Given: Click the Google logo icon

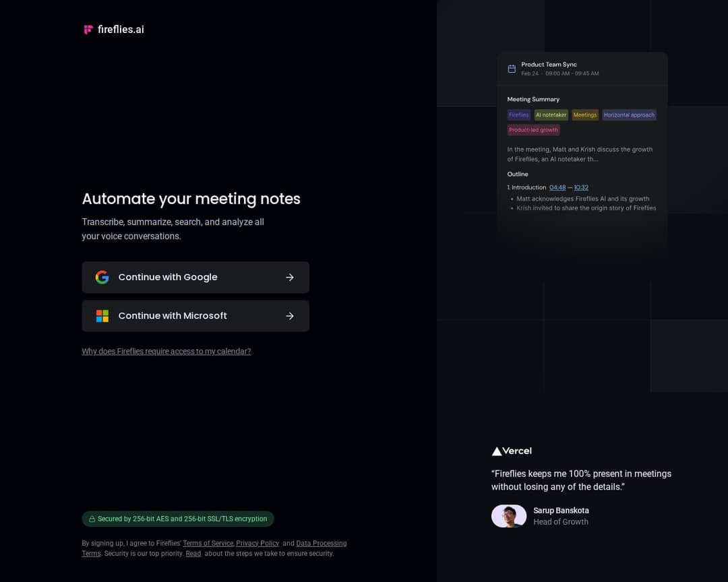Looking at the screenshot, I should click(x=102, y=278).
